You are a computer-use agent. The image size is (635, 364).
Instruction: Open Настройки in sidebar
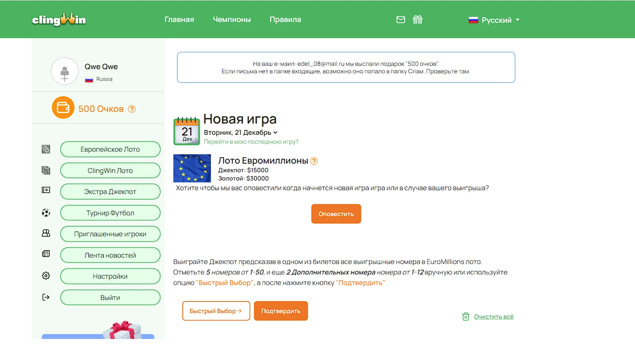click(x=110, y=276)
